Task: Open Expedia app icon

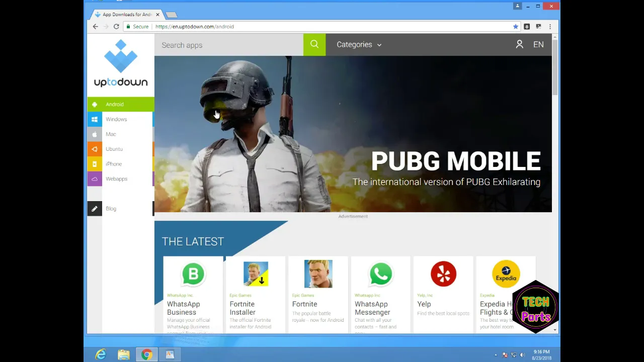Action: point(506,274)
